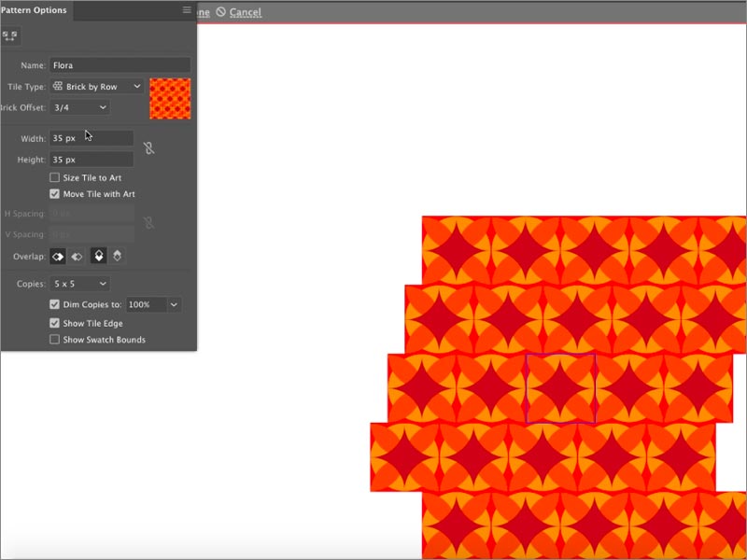Toggle the Dim Copies to checkbox

[55, 305]
